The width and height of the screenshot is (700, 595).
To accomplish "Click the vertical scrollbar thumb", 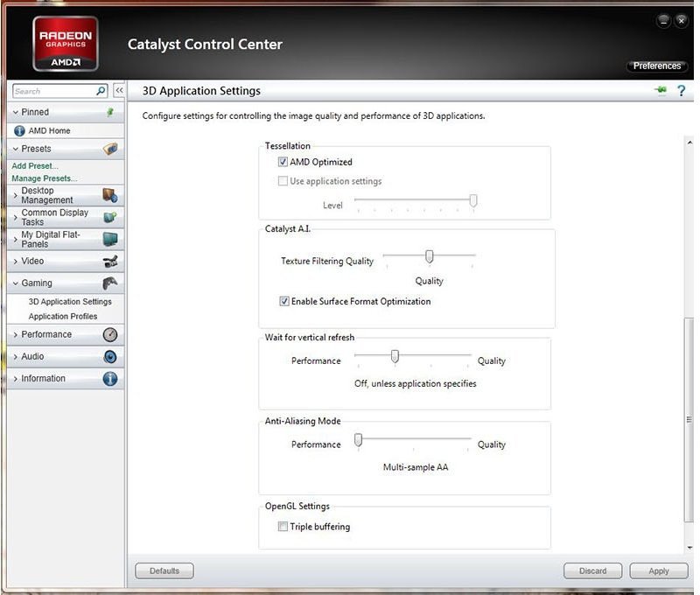I will pyautogui.click(x=689, y=420).
